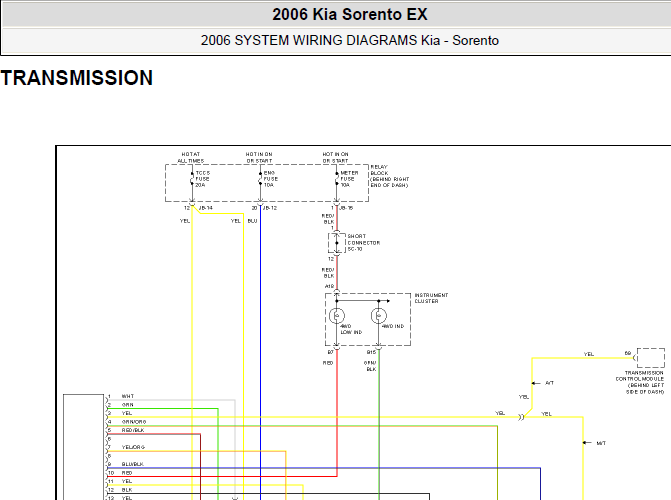Click the RELAY BLOCK description text
Screen dimensions: 671x500
(x=389, y=176)
